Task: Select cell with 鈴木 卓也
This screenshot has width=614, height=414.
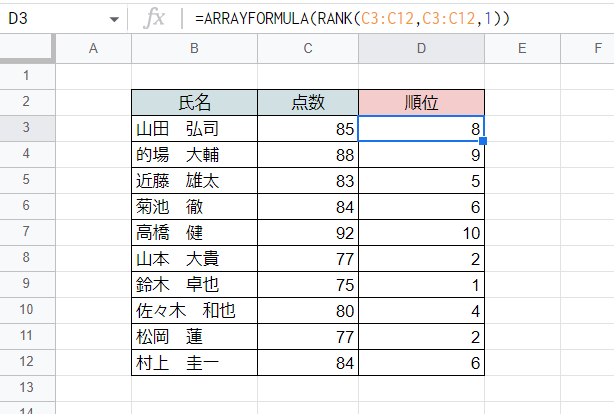Action: [x=194, y=285]
